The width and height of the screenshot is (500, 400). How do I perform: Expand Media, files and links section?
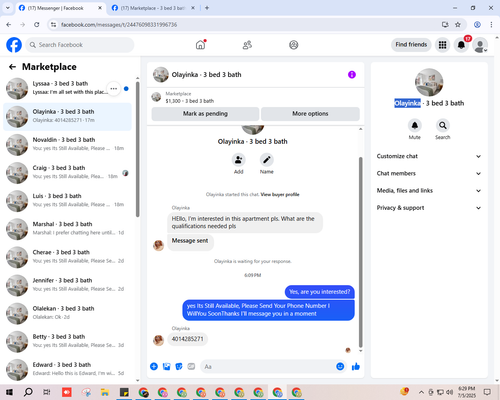[429, 191]
